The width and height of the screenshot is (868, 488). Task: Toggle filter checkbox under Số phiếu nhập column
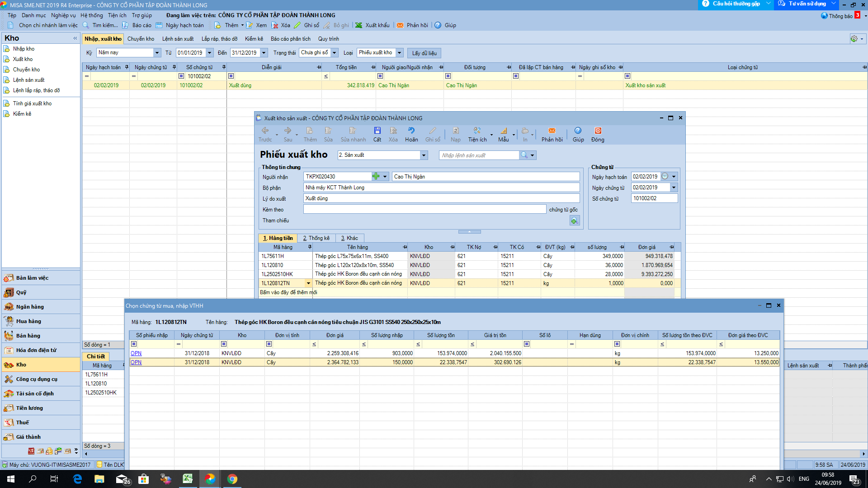(x=134, y=344)
